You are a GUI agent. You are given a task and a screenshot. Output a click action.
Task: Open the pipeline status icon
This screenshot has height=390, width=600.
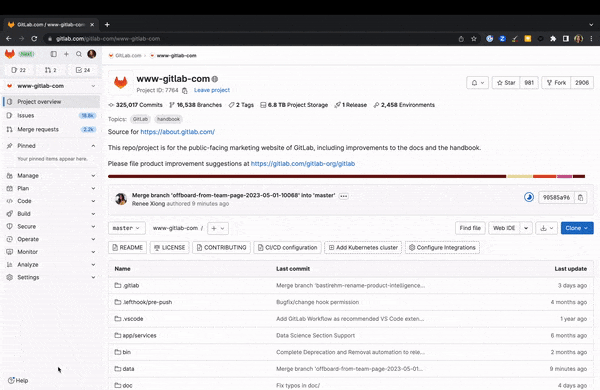coord(529,197)
